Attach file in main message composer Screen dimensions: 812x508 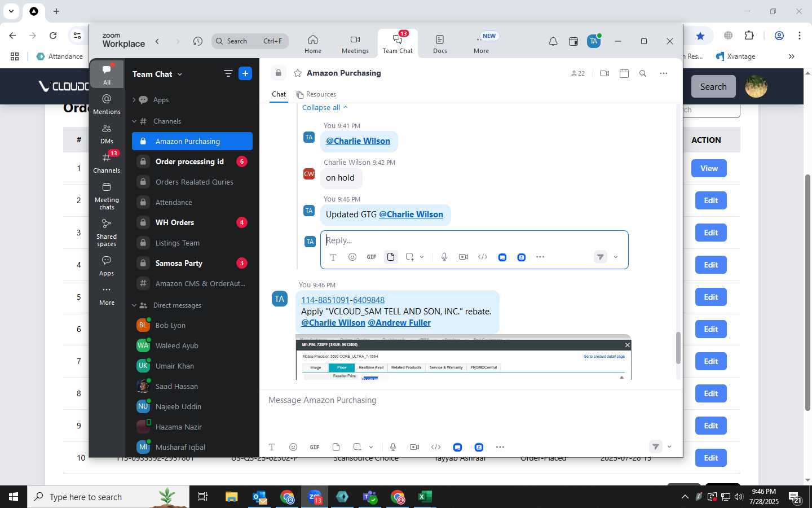click(336, 447)
